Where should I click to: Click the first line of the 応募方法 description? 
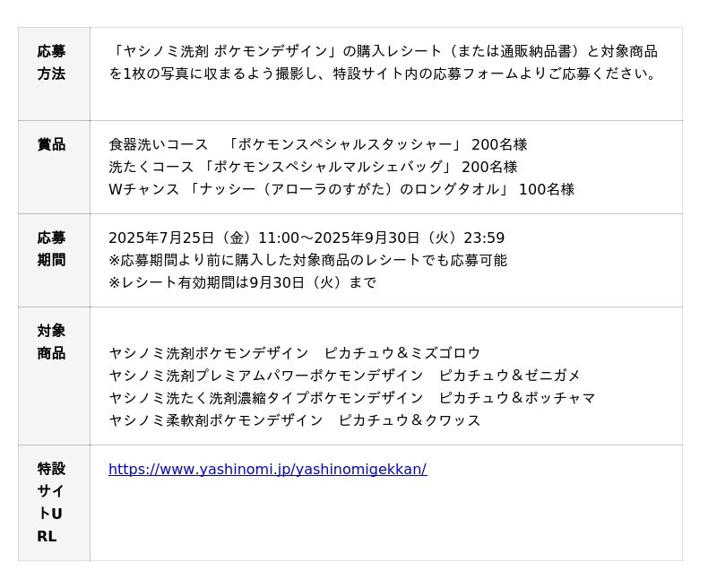(x=383, y=52)
